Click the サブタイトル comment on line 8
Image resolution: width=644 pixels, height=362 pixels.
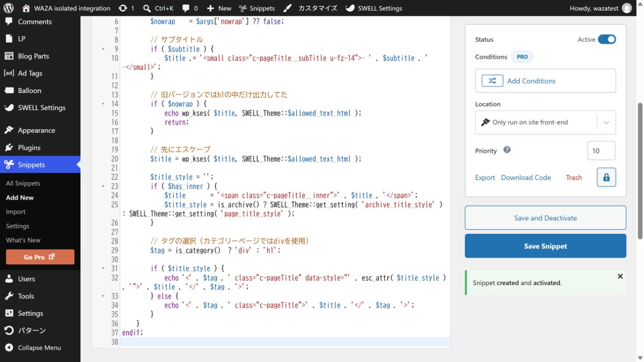[177, 40]
